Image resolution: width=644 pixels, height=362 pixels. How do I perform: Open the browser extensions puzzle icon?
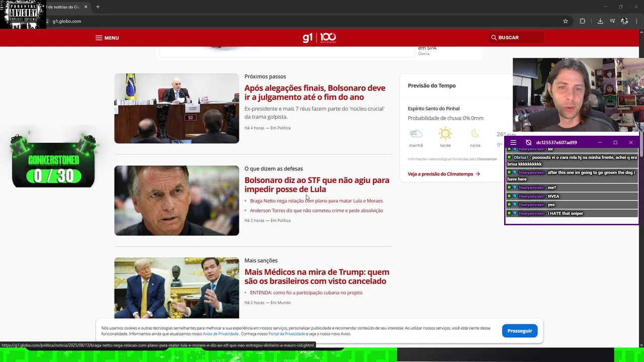coord(583,21)
